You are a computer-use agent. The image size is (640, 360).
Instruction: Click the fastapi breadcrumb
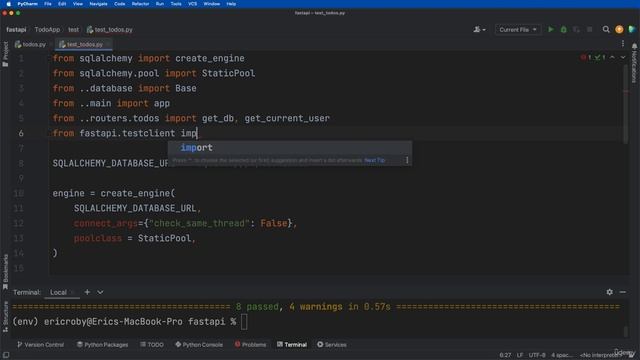(x=16, y=29)
